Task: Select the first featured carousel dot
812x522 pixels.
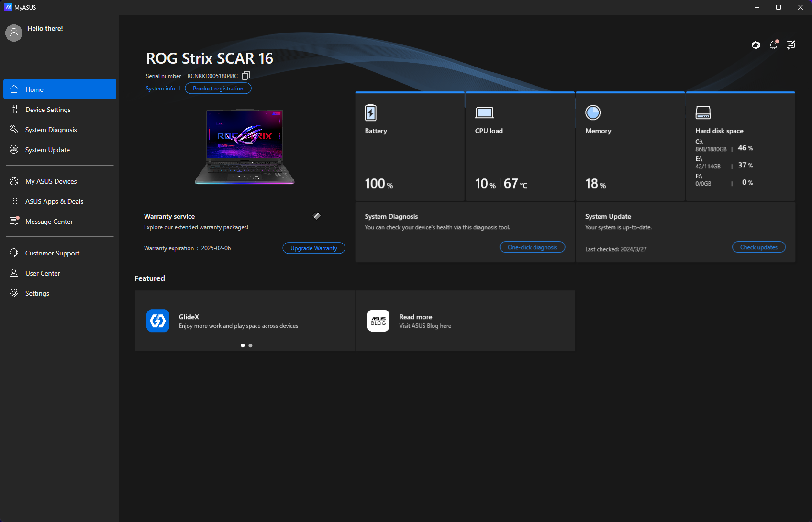Action: 243,345
